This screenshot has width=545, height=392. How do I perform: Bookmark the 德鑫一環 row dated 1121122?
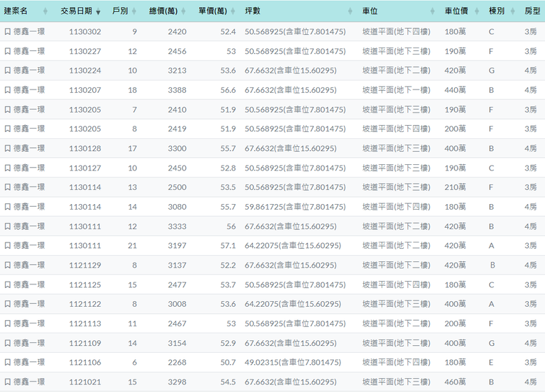[x=8, y=304]
